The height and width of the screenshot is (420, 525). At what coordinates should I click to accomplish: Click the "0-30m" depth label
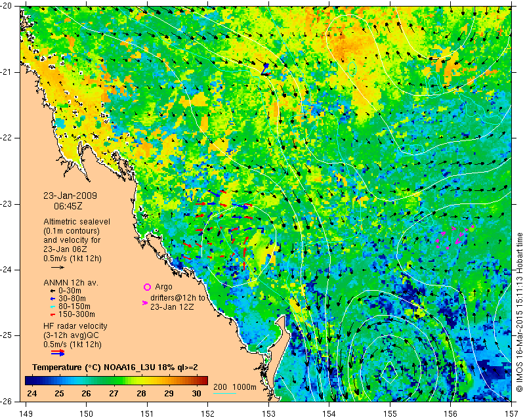pos(70,291)
